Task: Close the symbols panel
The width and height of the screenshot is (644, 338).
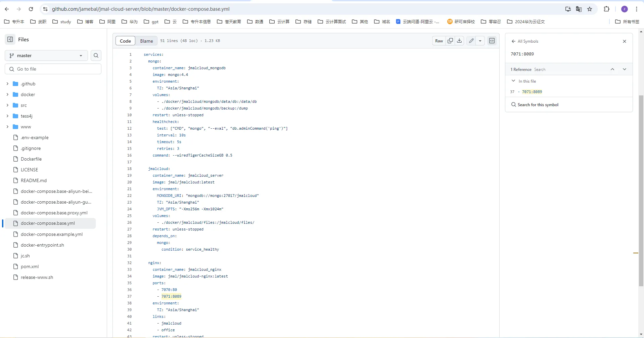Action: 625,41
